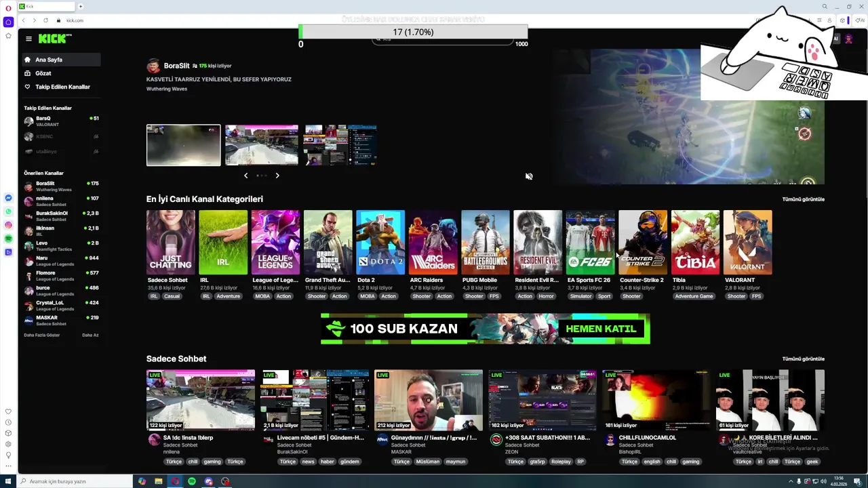Open IRL category card
The height and width of the screenshot is (488, 868).
pyautogui.click(x=223, y=242)
